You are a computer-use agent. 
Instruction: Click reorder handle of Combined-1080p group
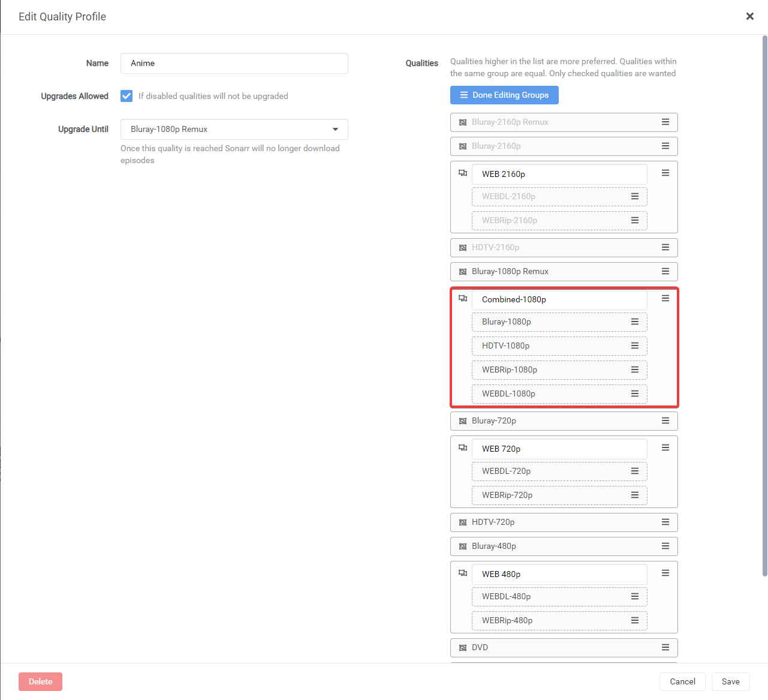point(665,298)
